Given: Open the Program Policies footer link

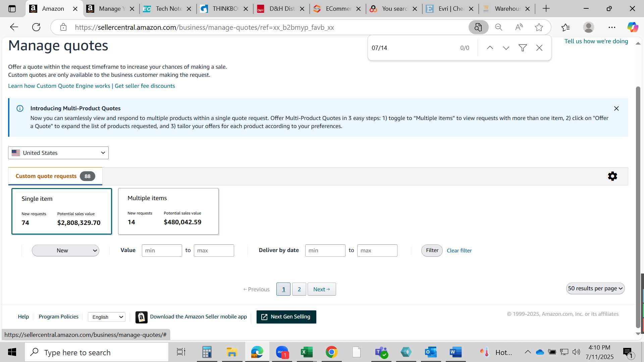Looking at the screenshot, I should [58, 317].
